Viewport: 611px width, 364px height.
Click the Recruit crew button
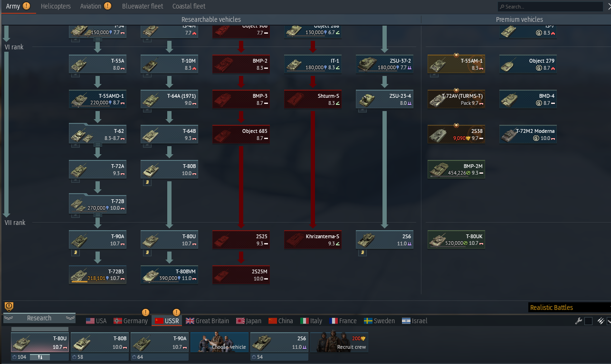point(339,342)
